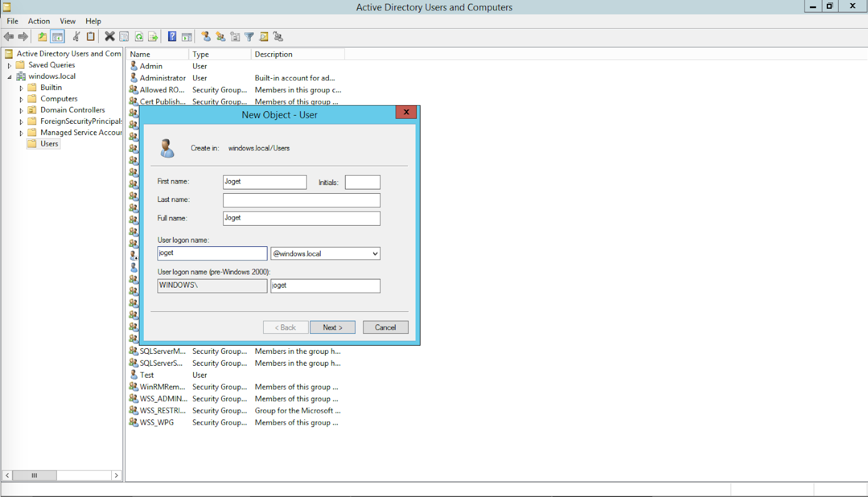868x497 pixels.
Task: Expand the Computers tree node
Action: tap(21, 99)
